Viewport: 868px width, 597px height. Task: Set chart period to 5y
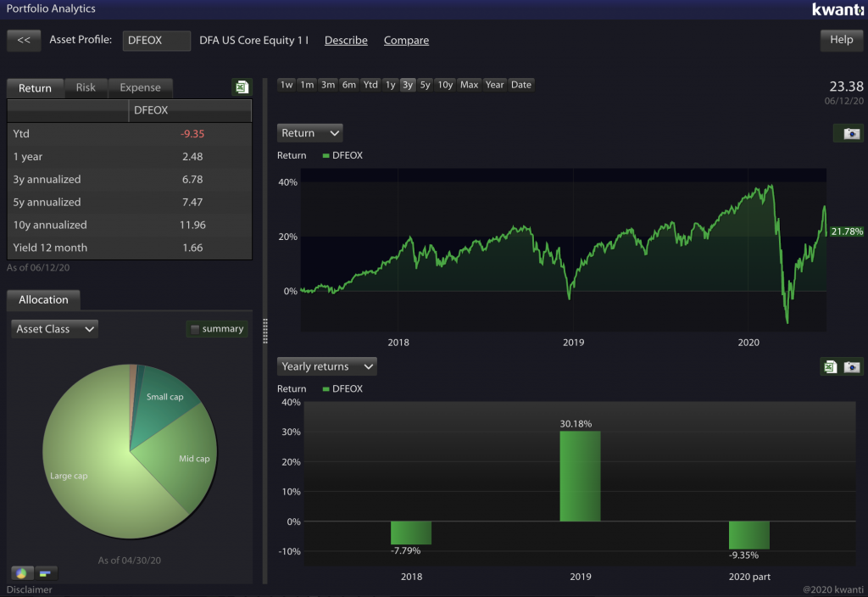(x=426, y=85)
